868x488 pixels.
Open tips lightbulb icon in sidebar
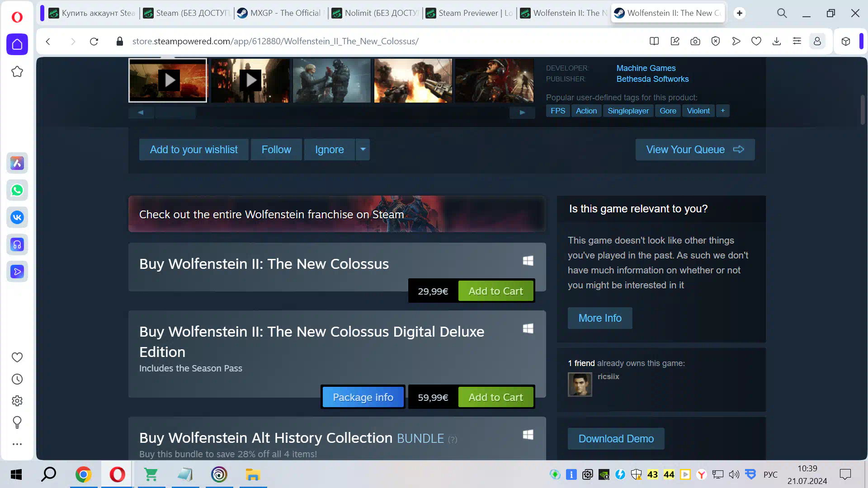[17, 422]
